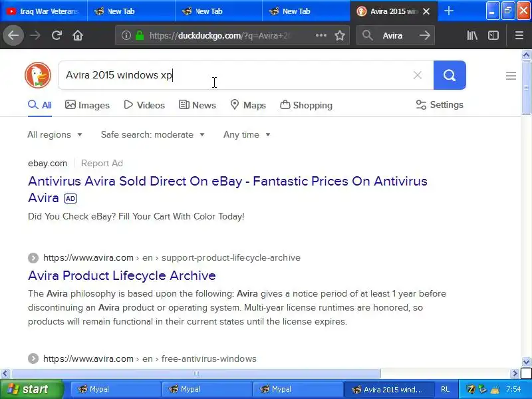This screenshot has width=532, height=399.
Task: Open page actions three-dot menu
Action: click(x=321, y=35)
